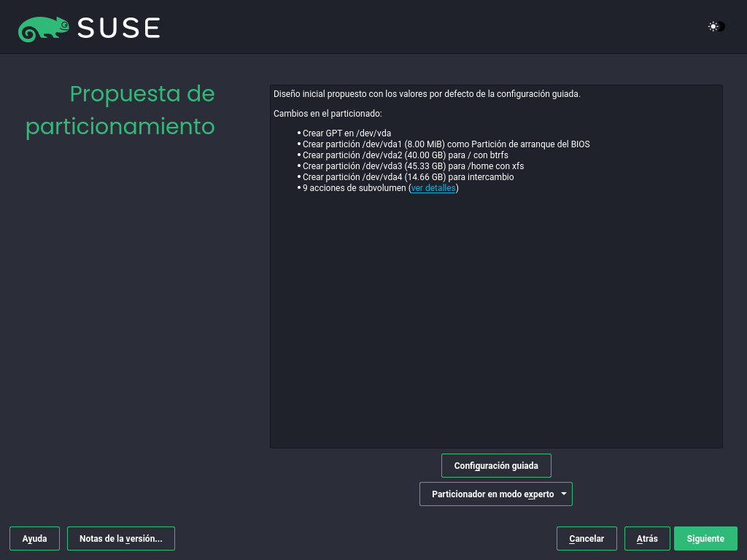
Task: Select the /dev/vda2 btrfs root line
Action: coord(406,155)
